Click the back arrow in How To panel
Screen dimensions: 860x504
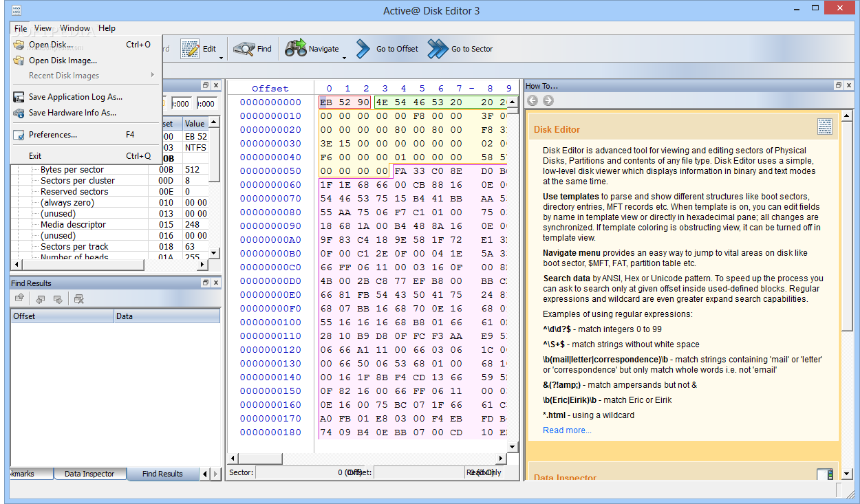(x=533, y=100)
